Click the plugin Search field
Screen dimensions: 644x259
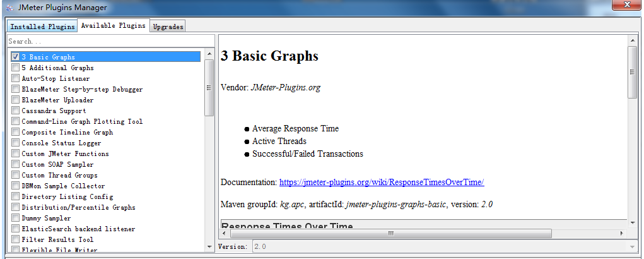(x=111, y=40)
